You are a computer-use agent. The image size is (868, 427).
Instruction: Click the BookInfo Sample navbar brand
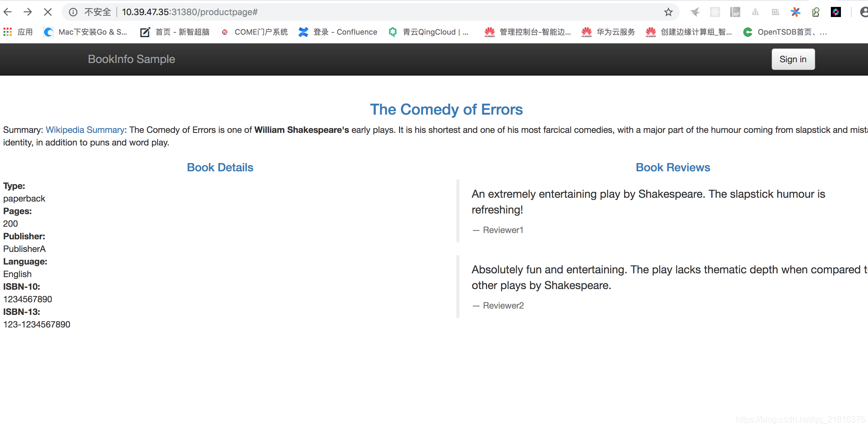[x=132, y=59]
